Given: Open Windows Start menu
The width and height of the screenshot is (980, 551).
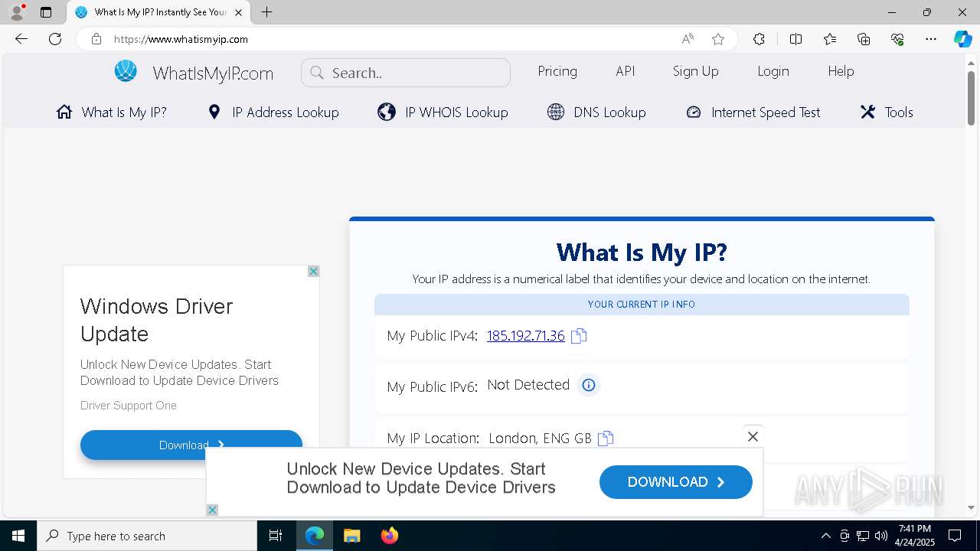Looking at the screenshot, I should 18,536.
